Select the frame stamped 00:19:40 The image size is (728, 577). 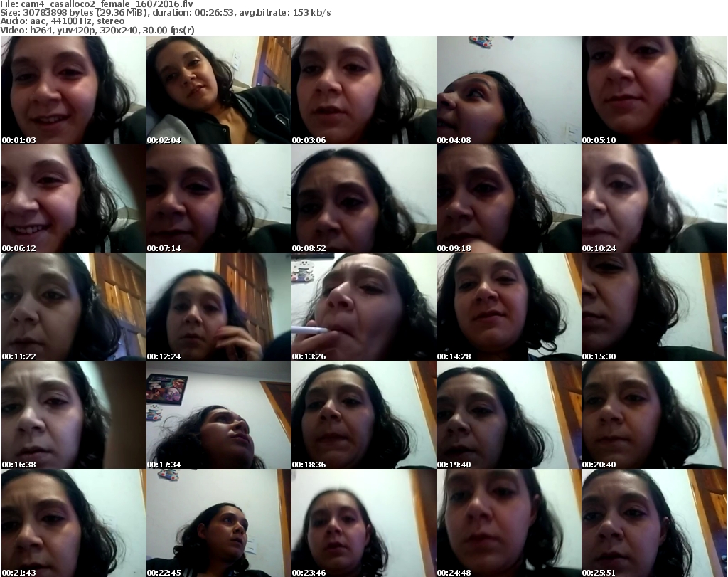point(508,415)
